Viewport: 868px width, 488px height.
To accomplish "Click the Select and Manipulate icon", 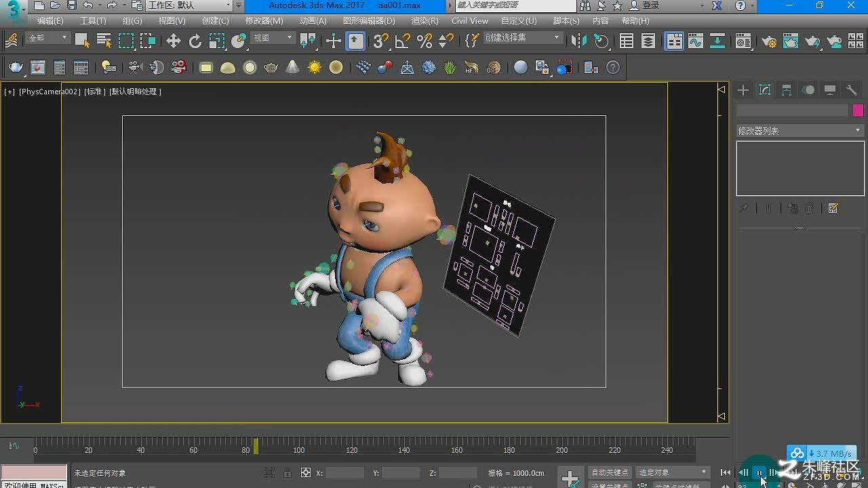I will (x=334, y=41).
